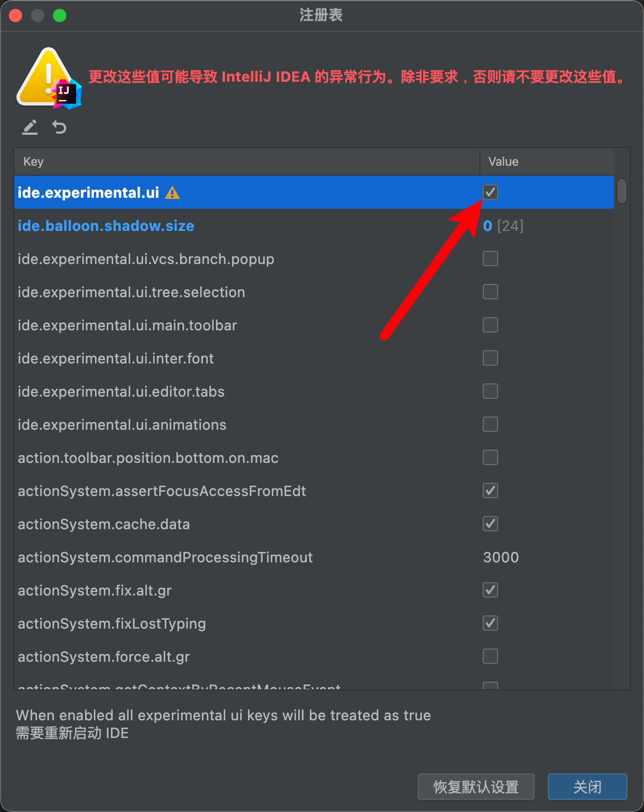Enable ide.experimental.ui.vcs.branch.popup checkbox

(x=490, y=259)
